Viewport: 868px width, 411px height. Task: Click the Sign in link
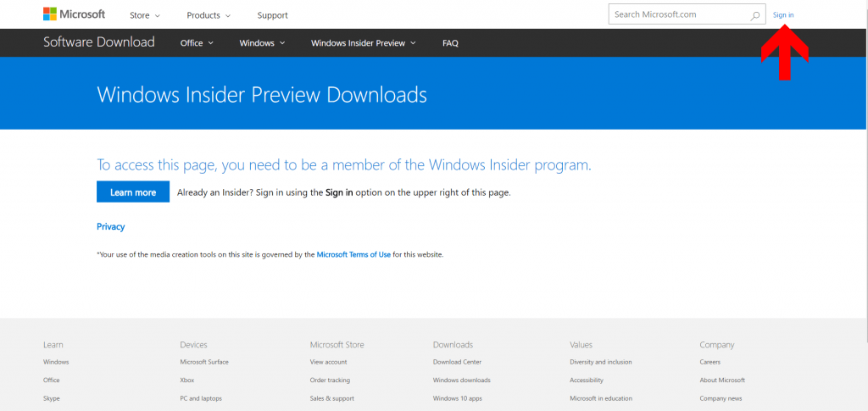click(783, 15)
